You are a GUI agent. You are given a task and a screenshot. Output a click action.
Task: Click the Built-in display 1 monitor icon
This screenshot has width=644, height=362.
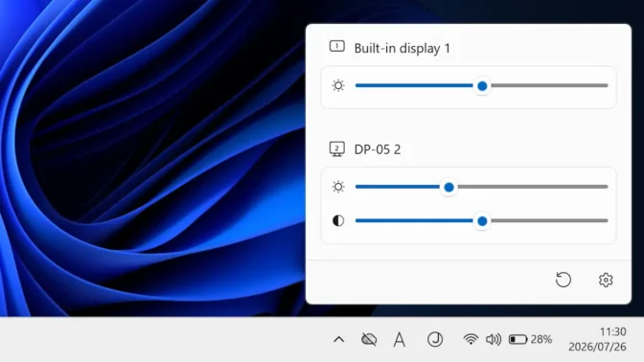click(x=336, y=46)
